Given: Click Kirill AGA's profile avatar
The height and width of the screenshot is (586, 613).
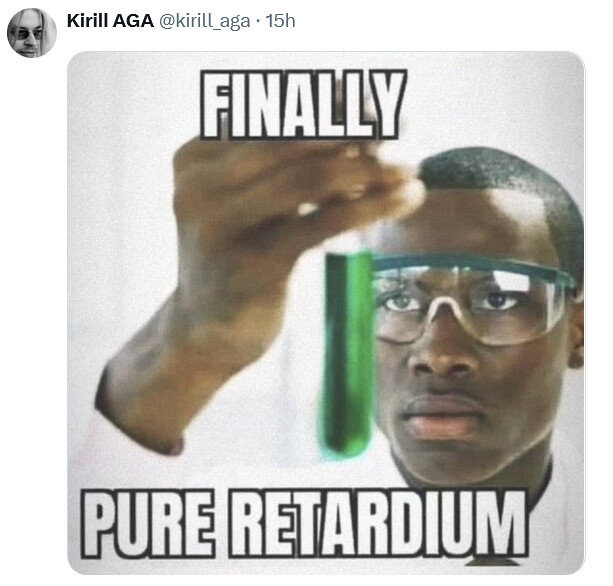Looking at the screenshot, I should pos(32,33).
